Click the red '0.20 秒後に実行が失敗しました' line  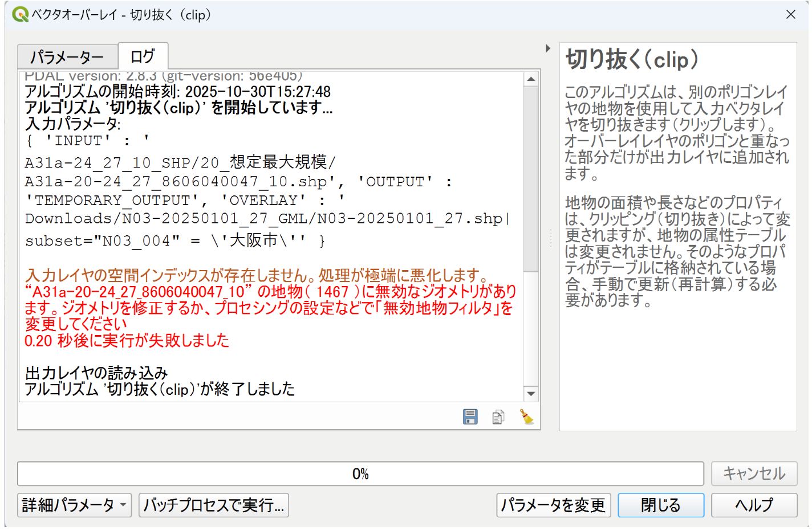click(x=127, y=341)
